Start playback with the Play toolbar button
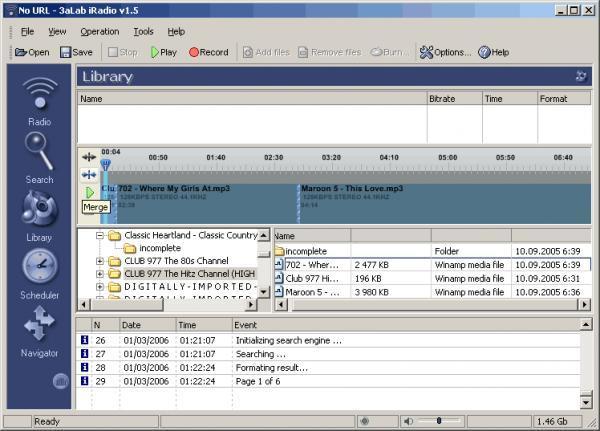The width and height of the screenshot is (600, 431). click(164, 52)
